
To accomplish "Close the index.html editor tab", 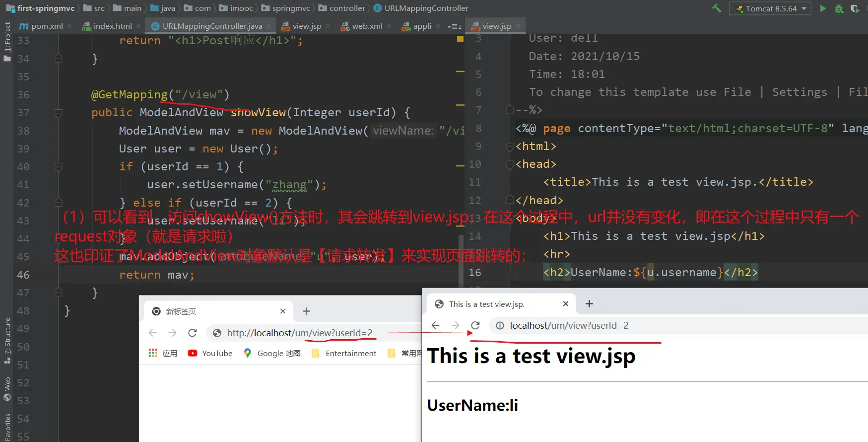I will click(138, 26).
